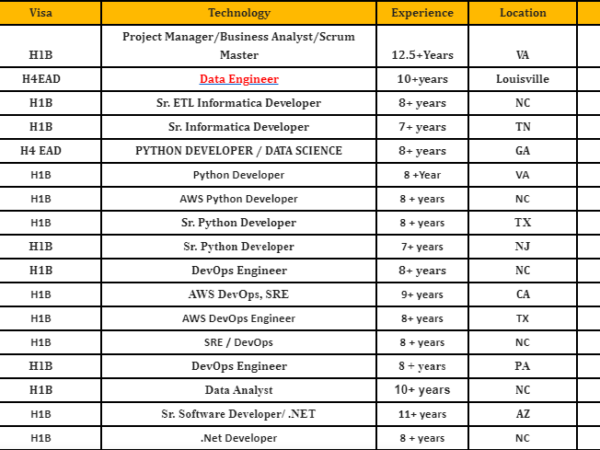Screen dimensions: 600x450
Task: Click the 11+ years experience cell
Action: 421,414
